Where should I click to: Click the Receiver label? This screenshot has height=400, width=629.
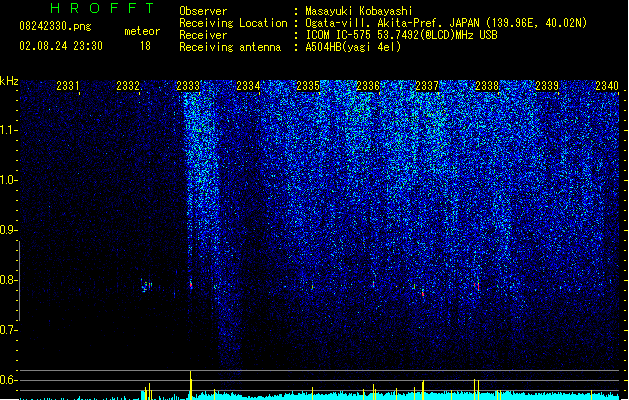point(203,35)
